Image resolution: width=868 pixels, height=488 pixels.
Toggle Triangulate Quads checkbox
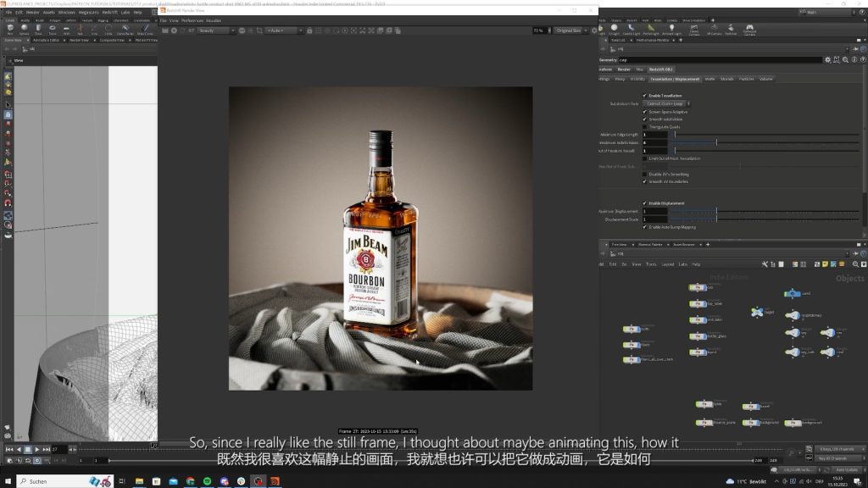pos(644,127)
